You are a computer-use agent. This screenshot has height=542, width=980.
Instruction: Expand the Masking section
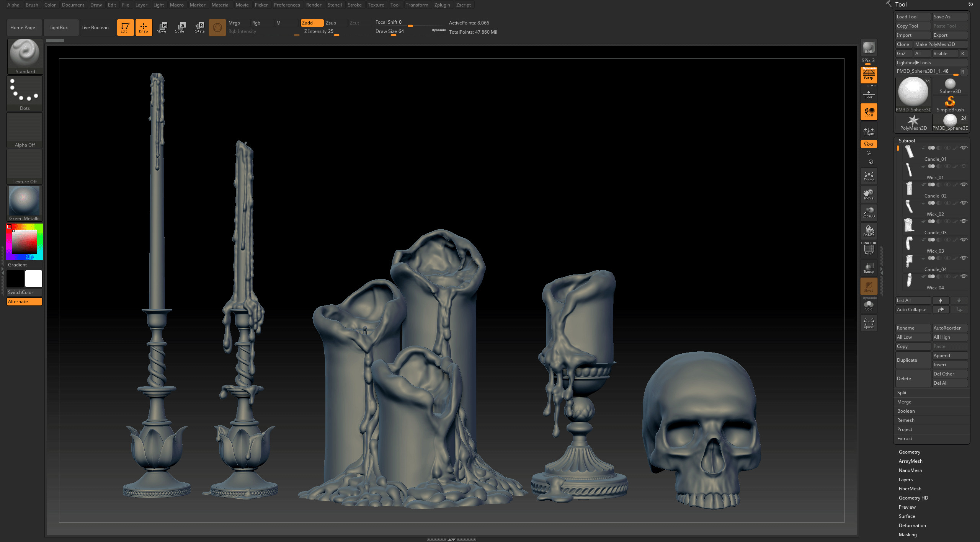point(908,535)
